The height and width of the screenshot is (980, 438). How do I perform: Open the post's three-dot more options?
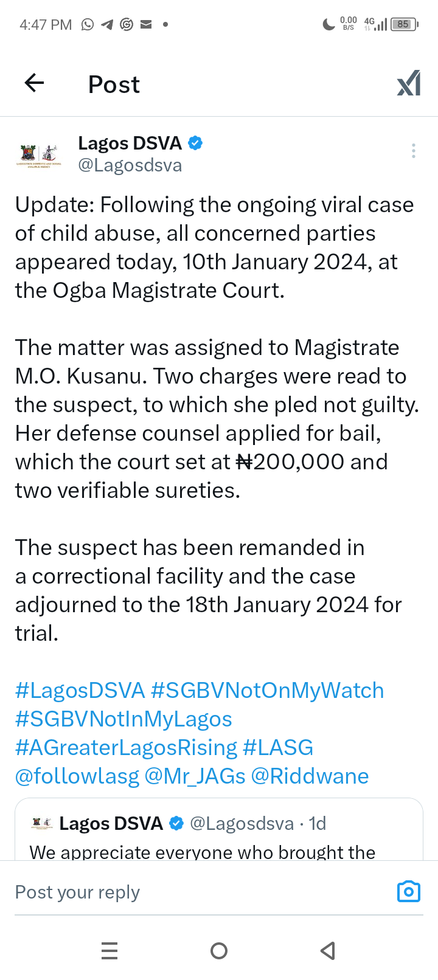pos(414,151)
